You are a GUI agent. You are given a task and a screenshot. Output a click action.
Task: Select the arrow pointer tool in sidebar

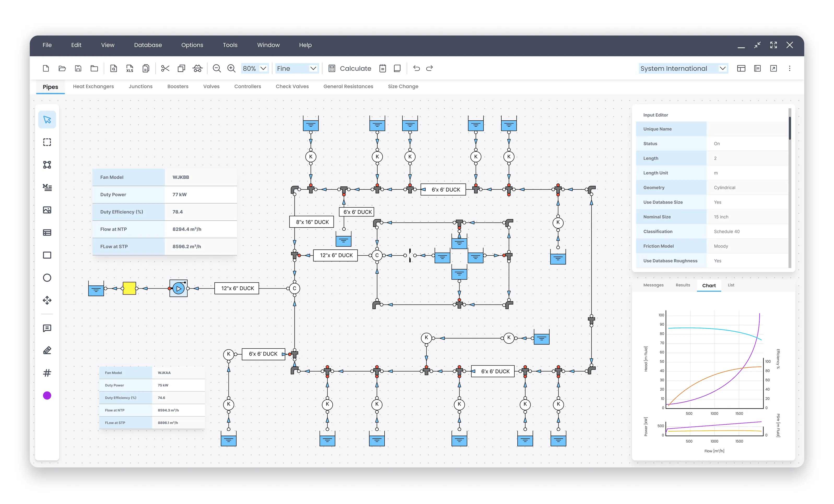47,120
